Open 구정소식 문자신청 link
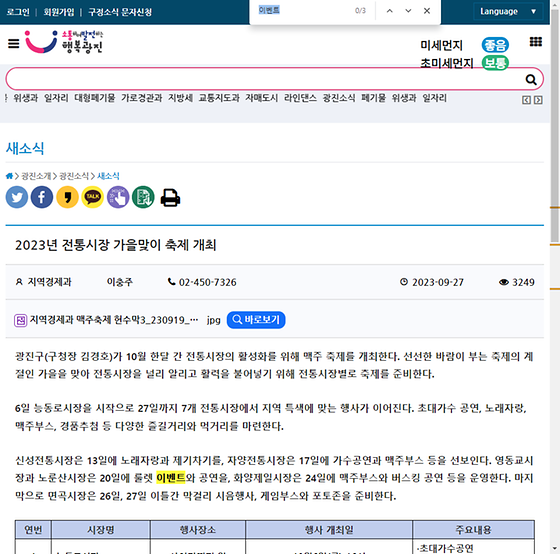This screenshot has width=560, height=554. (120, 12)
